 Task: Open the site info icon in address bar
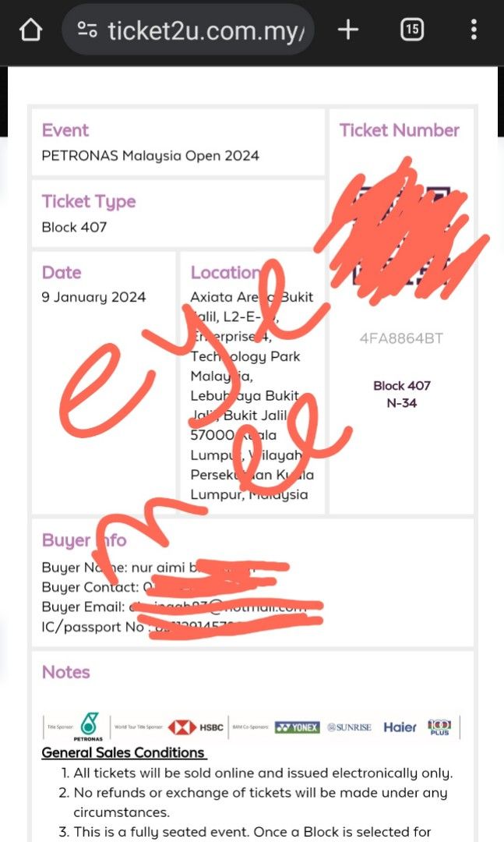pos(87,30)
